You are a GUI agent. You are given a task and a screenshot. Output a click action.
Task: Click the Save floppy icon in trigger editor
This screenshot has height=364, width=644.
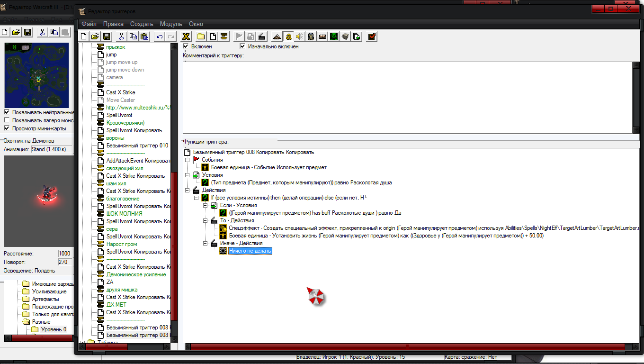coord(107,36)
